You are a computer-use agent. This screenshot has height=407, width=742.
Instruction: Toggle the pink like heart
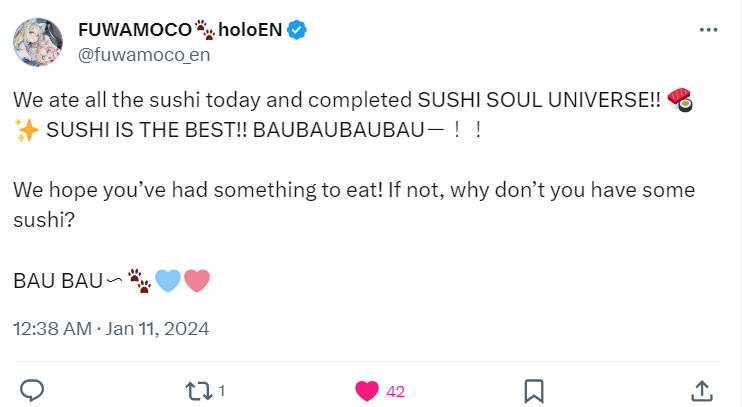pos(368,390)
